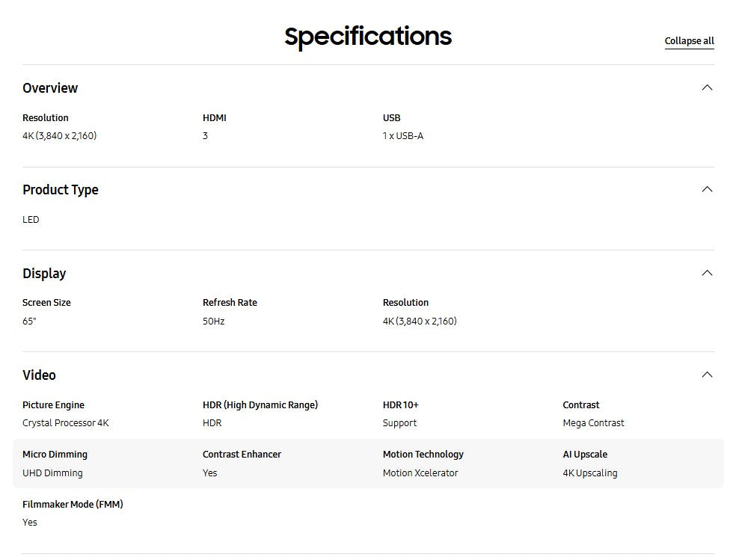
Task: Click the Motion Xcelerator value
Action: click(420, 473)
